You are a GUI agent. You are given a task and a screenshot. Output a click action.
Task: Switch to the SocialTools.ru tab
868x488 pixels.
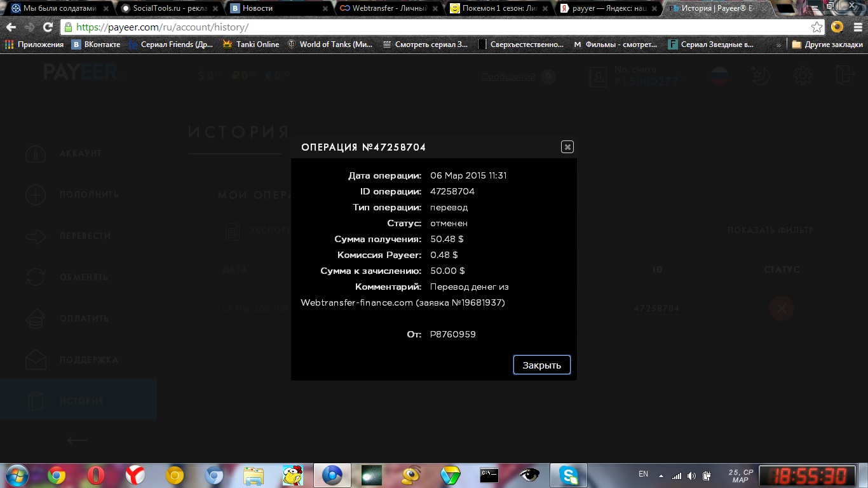(x=169, y=8)
